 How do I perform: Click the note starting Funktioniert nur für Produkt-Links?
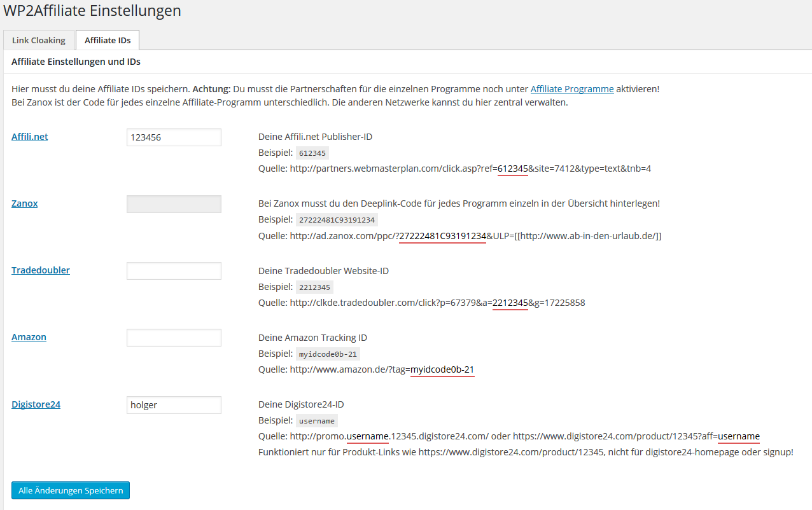point(526,453)
